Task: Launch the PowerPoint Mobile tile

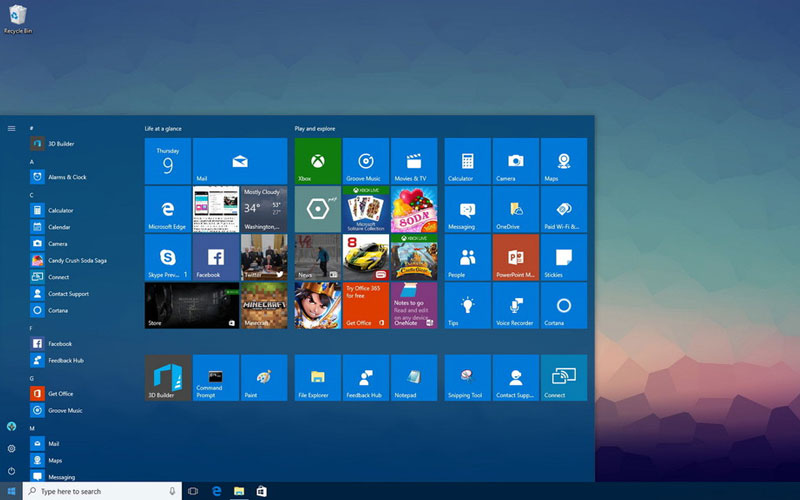Action: point(515,257)
